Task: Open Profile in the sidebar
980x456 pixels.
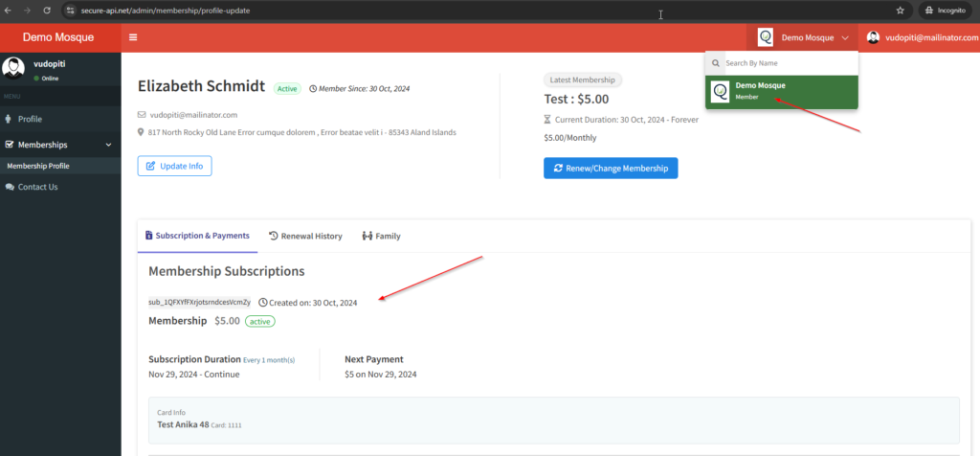Action: [30, 119]
